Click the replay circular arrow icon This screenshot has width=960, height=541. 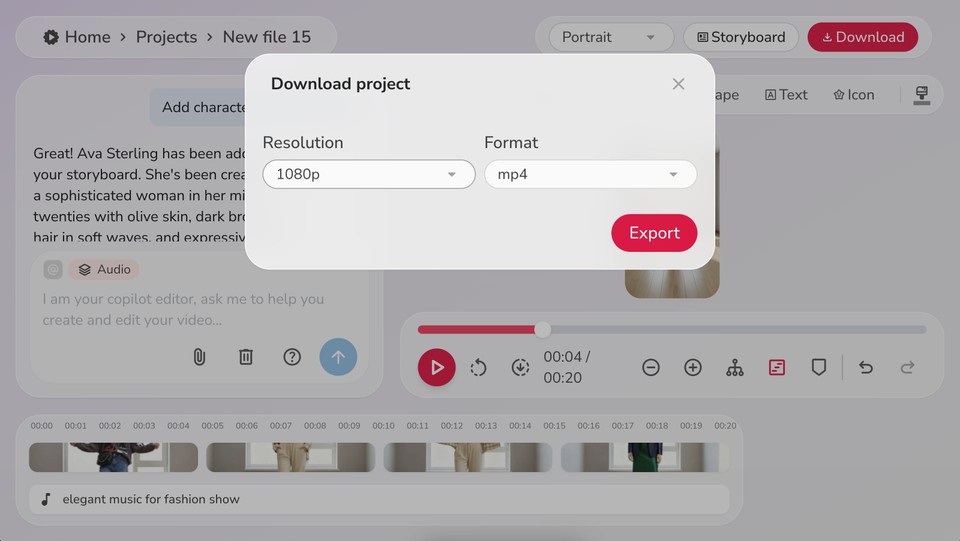[x=478, y=368]
